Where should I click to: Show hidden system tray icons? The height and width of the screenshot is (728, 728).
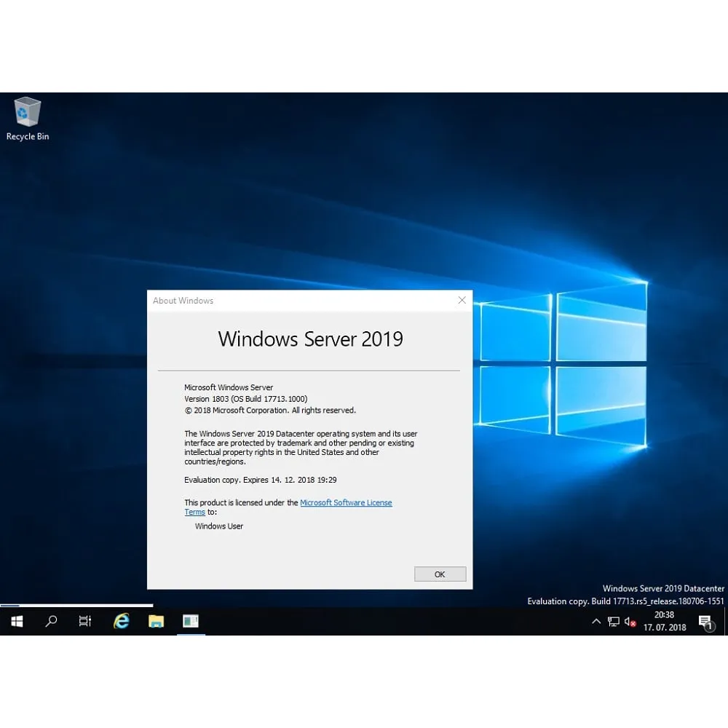(596, 621)
